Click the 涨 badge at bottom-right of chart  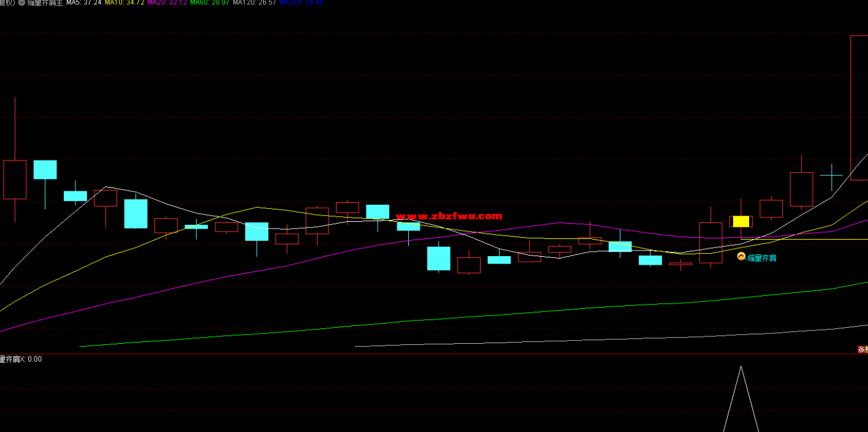[x=862, y=349]
